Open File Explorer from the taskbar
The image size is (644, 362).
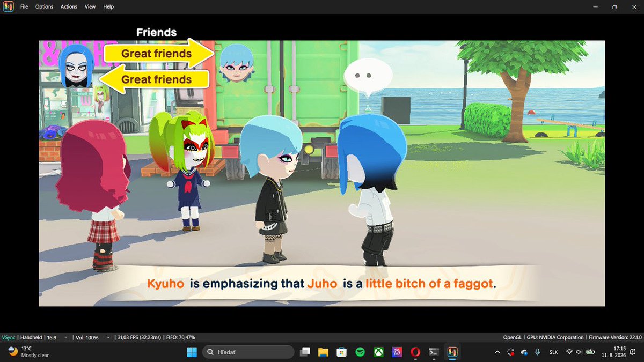[323, 352]
